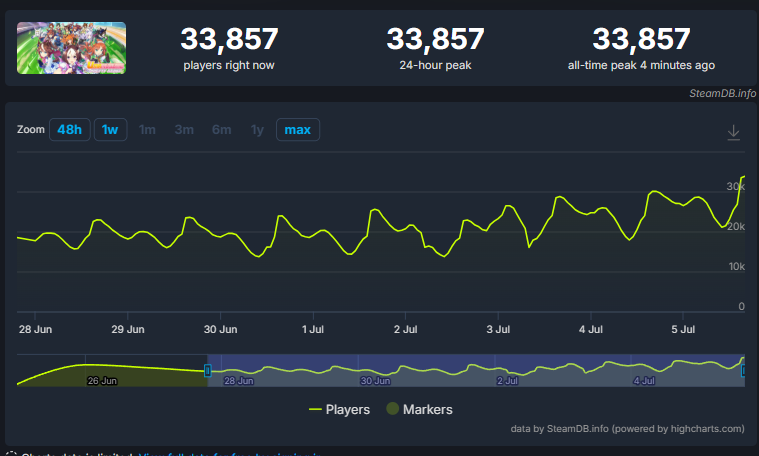Click the 4 Jul label in navigator
The image size is (759, 456).
644,381
